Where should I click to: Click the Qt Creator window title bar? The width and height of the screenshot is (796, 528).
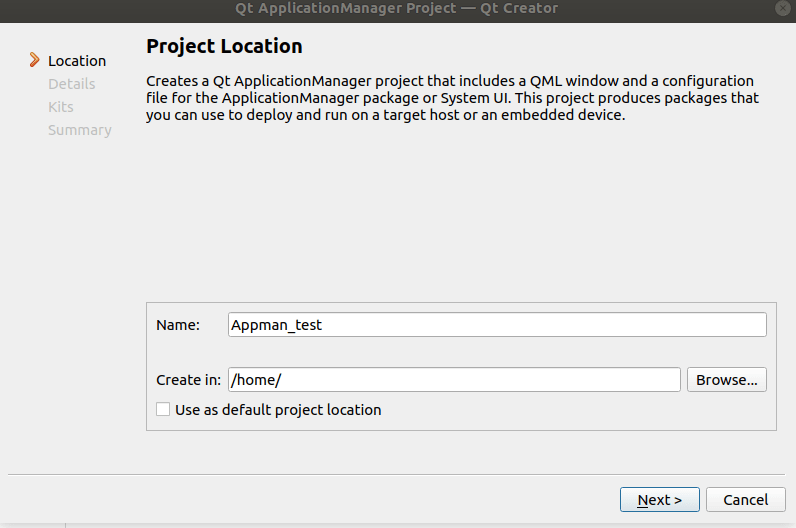coord(390,9)
